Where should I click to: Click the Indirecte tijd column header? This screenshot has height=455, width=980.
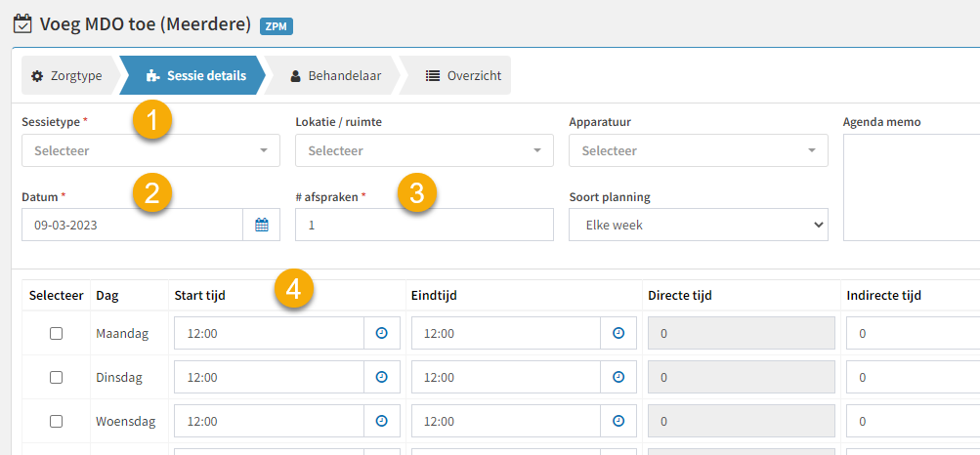pos(883,296)
